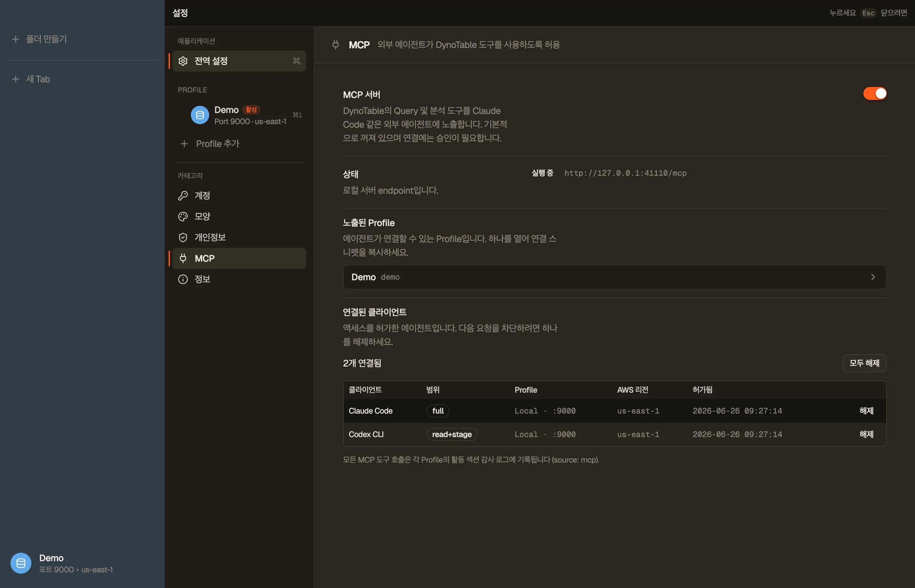
Task: Click the 범위 column header
Action: pos(433,390)
